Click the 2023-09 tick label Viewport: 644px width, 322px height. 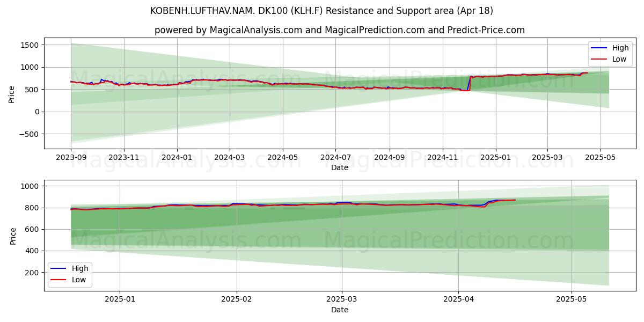click(71, 158)
